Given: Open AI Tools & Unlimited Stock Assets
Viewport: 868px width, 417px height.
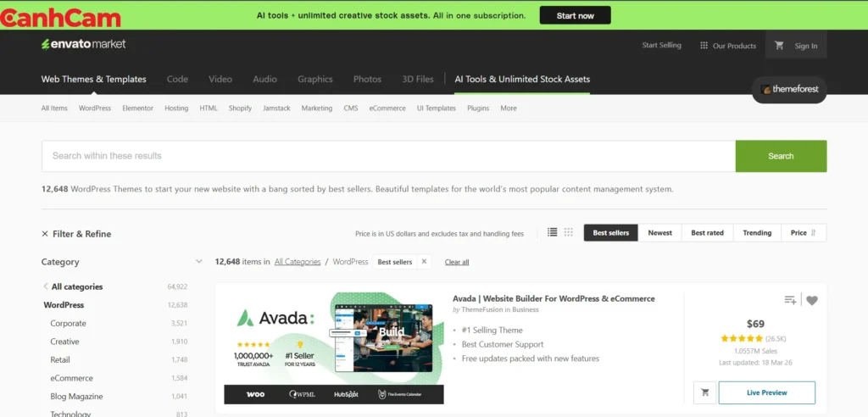Looking at the screenshot, I should pyautogui.click(x=522, y=79).
